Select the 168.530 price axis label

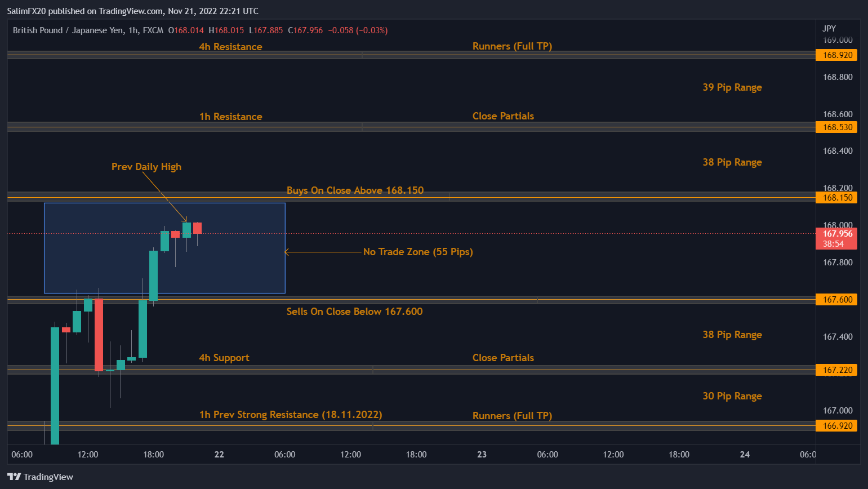pyautogui.click(x=837, y=127)
